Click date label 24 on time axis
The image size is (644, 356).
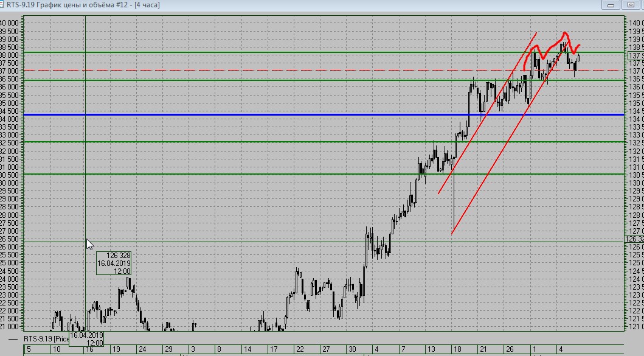pyautogui.click(x=142, y=349)
